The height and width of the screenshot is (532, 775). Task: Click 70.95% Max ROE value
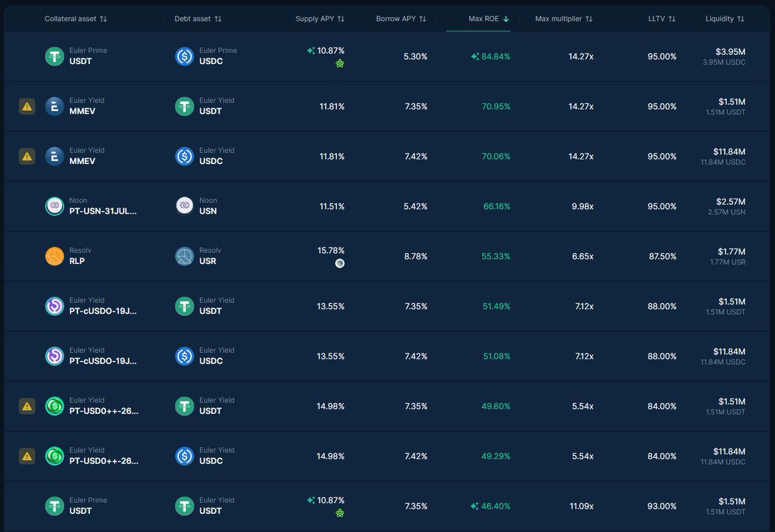(496, 106)
